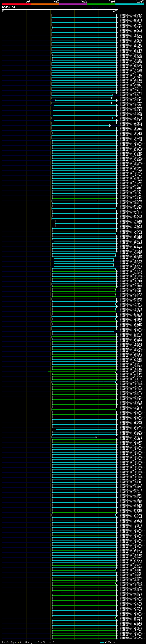Open the UniRef100_A9P806 entry

click(x=131, y=22)
